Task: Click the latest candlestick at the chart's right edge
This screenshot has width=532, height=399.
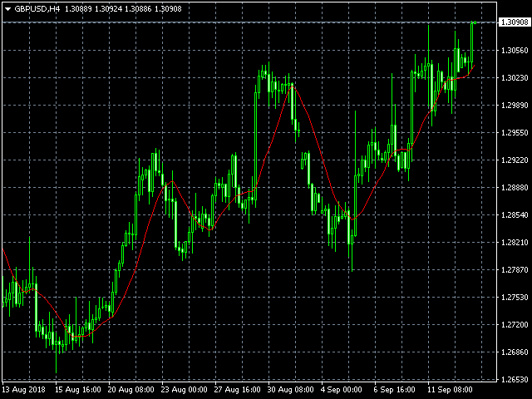Action: 475,22
